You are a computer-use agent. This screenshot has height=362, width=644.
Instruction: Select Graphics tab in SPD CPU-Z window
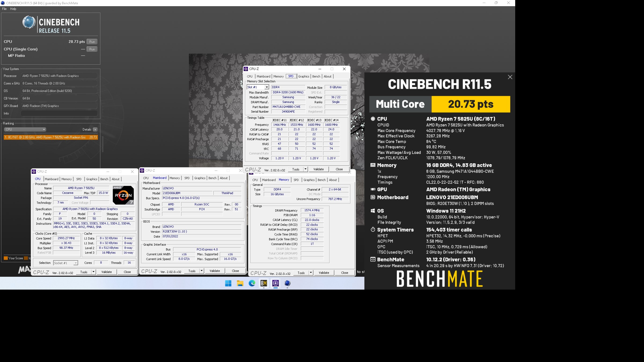(x=304, y=76)
